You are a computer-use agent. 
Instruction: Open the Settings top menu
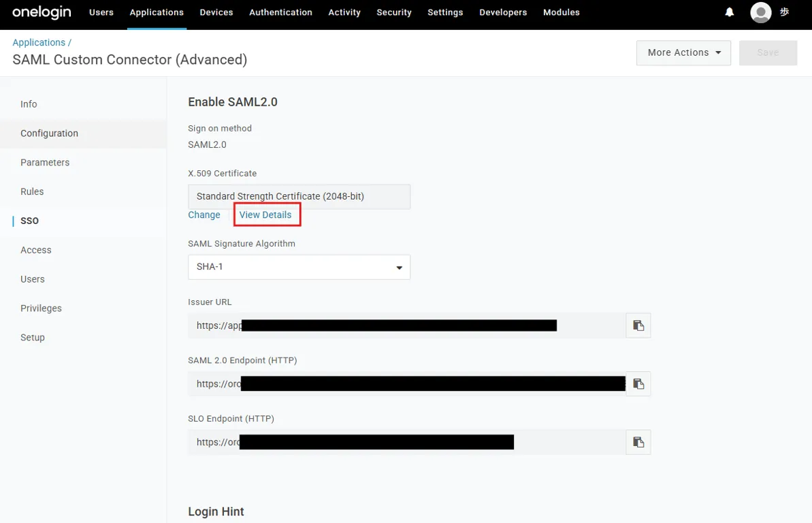click(x=445, y=12)
